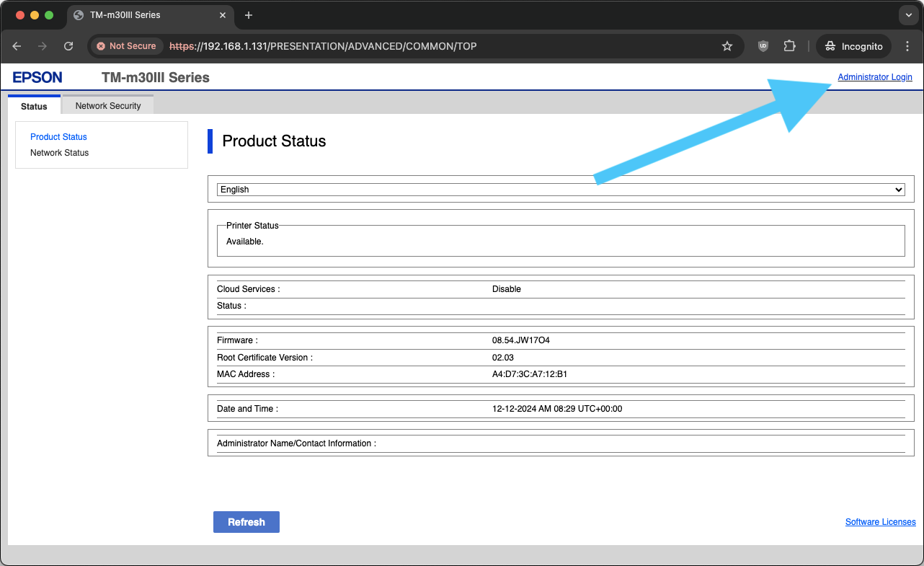Click the Cloud Services label
The image size is (924, 566).
pos(249,289)
